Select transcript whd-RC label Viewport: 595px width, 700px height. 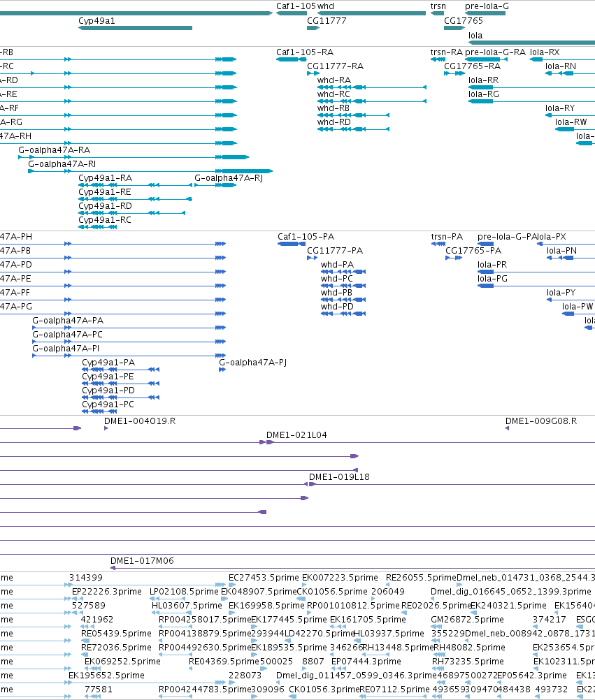click(x=334, y=94)
